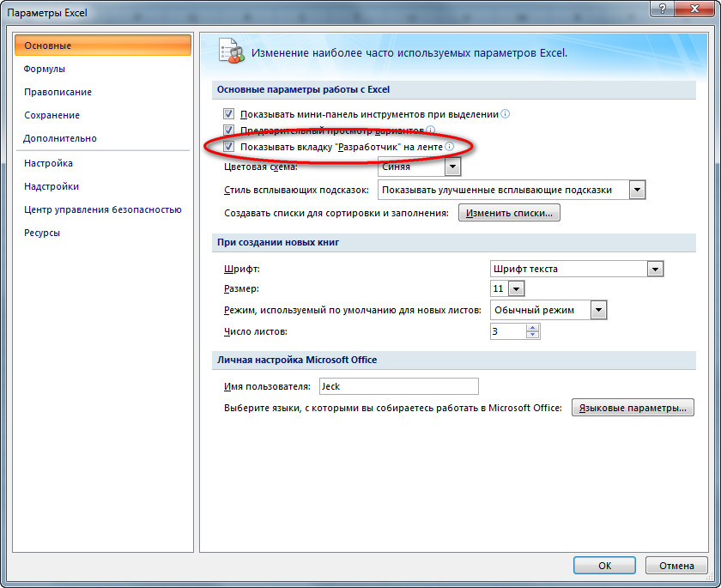721x588 pixels.
Task: Toggle 'Предварительный просмотр вариантов' checkbox
Action: (x=229, y=130)
